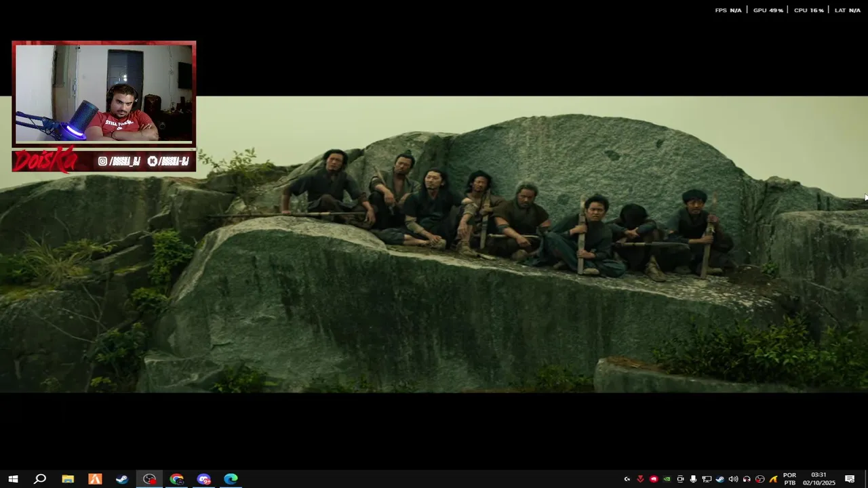Open the notification center icon
868x488 pixels.
[x=850, y=479]
